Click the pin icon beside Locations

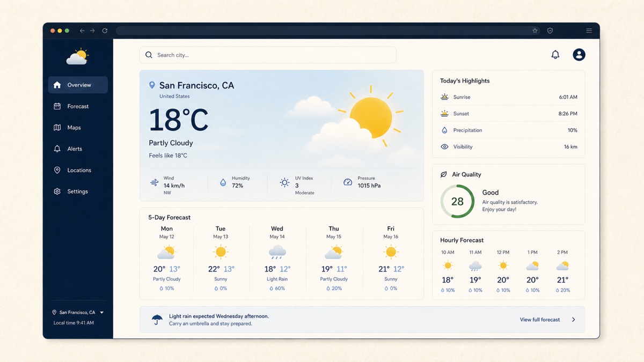click(57, 170)
